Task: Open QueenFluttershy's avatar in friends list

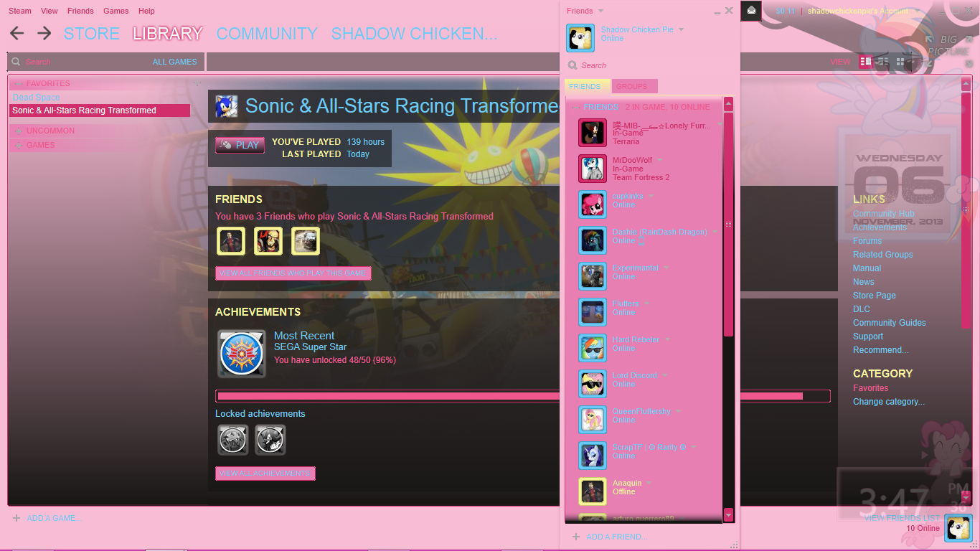Action: 593,420
